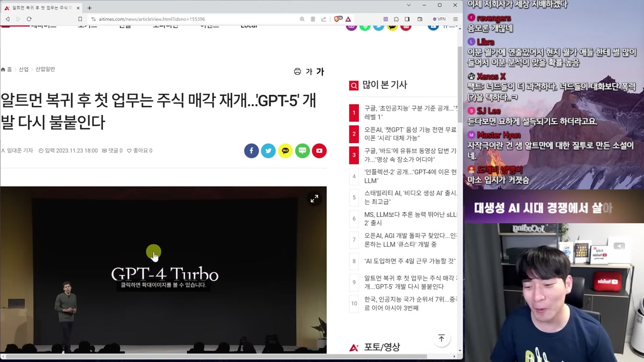Increase font size with bold 가

[x=320, y=71]
